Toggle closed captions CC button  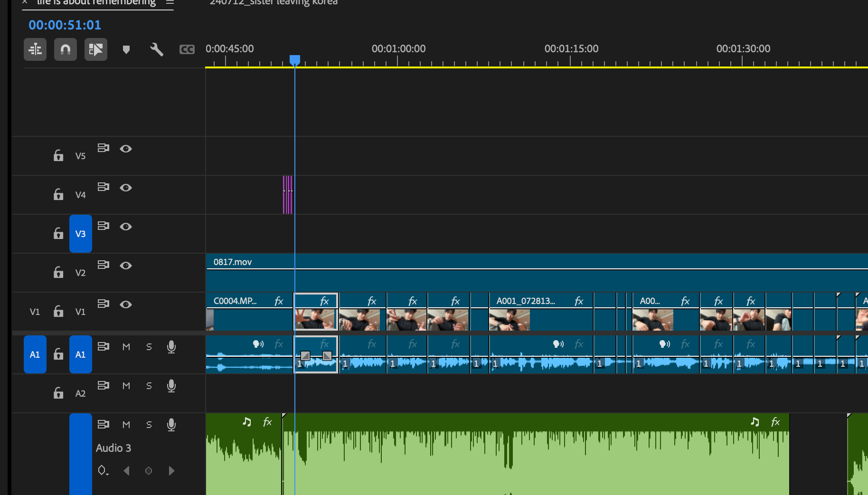(x=187, y=49)
